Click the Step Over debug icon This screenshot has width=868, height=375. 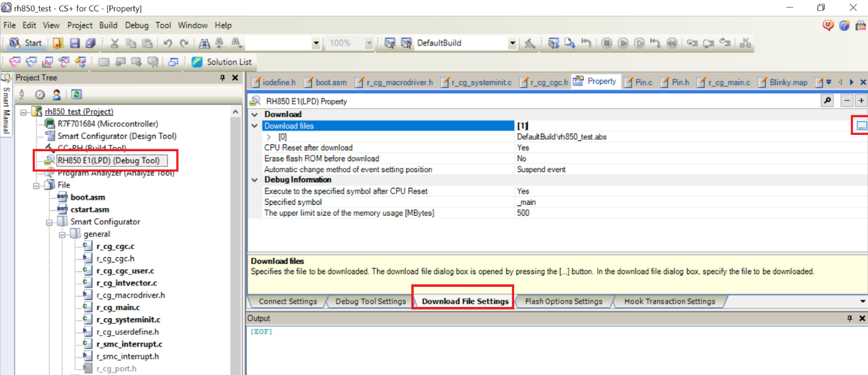(x=709, y=43)
